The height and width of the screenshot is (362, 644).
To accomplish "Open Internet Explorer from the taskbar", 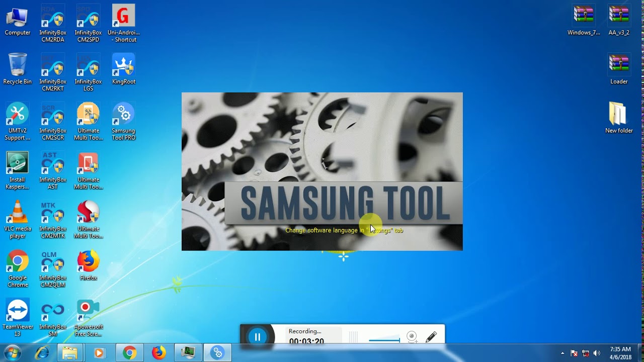I will [x=42, y=353].
